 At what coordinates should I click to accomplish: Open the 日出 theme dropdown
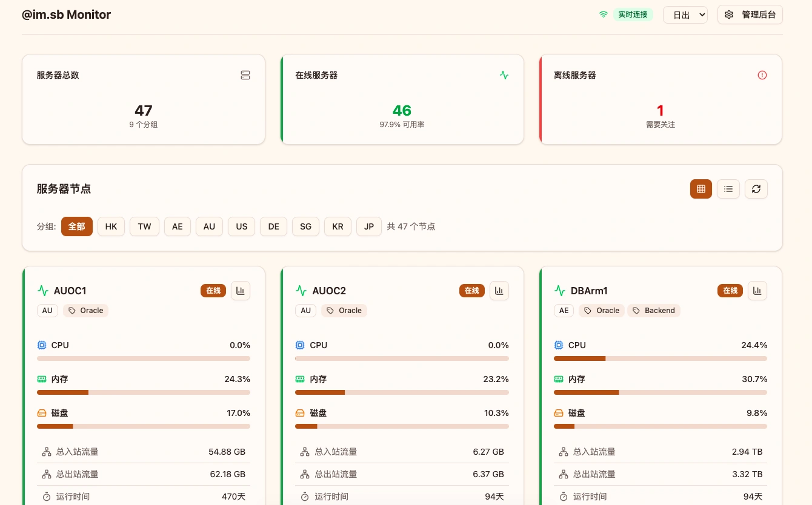pyautogui.click(x=685, y=15)
